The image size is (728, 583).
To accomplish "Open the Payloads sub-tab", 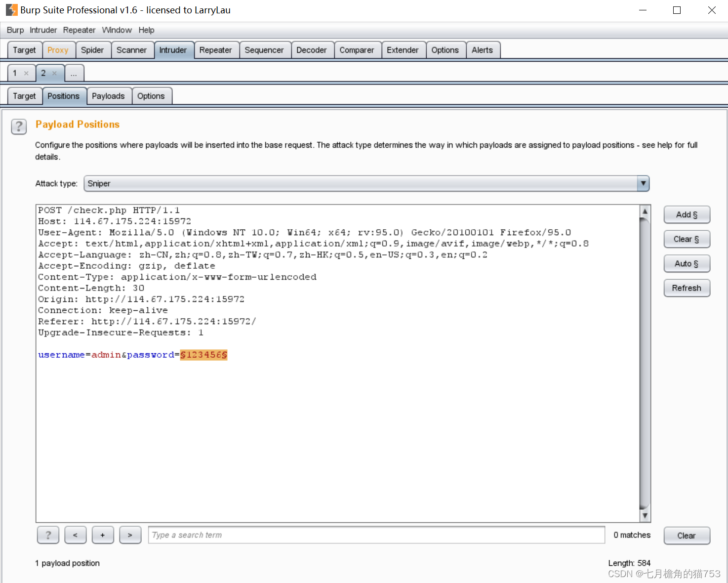I will click(x=108, y=96).
